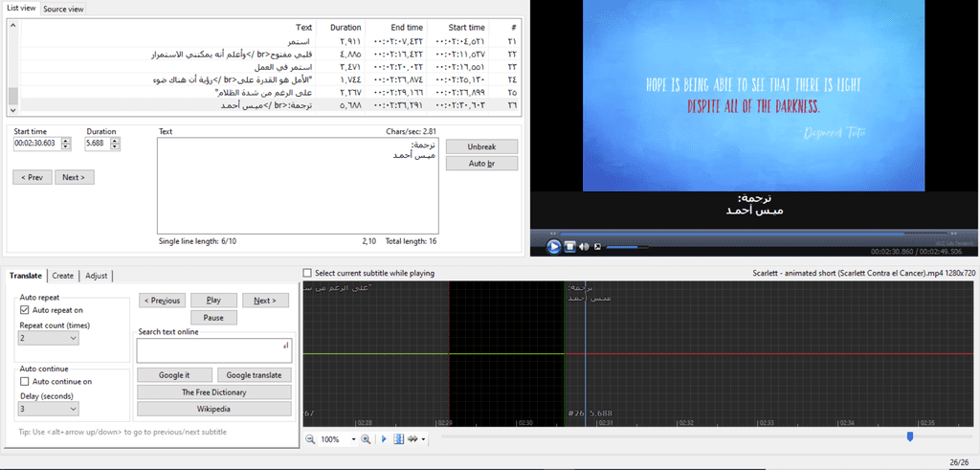This screenshot has height=470, width=980.
Task: Check Select current subtitle while playing
Action: 307,273
